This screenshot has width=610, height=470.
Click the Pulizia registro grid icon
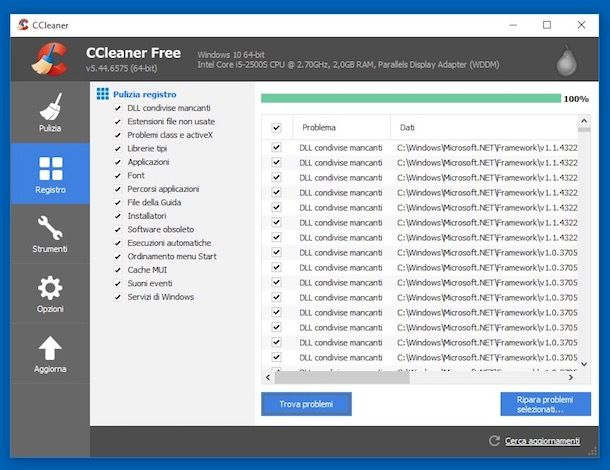coord(103,94)
